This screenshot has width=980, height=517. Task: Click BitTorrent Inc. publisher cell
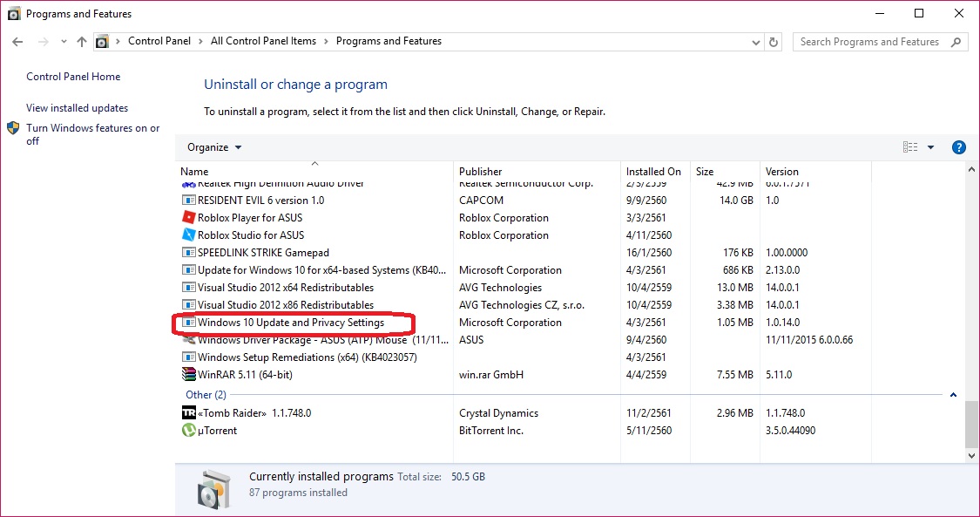[491, 432]
